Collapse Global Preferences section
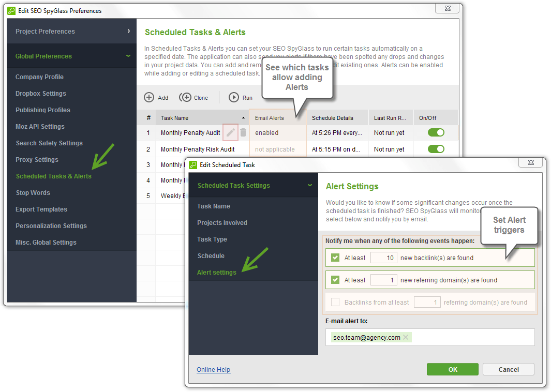This screenshot has height=392, width=551. pyautogui.click(x=72, y=56)
